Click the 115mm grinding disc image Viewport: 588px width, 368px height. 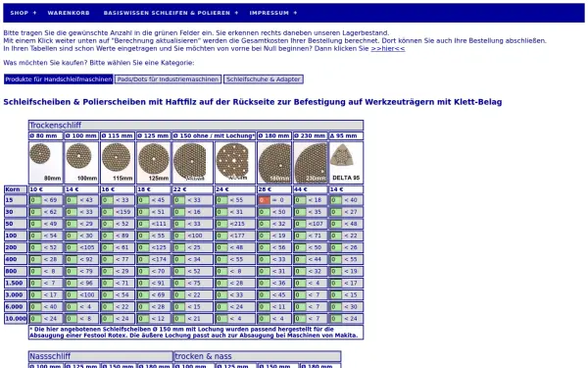coord(118,162)
